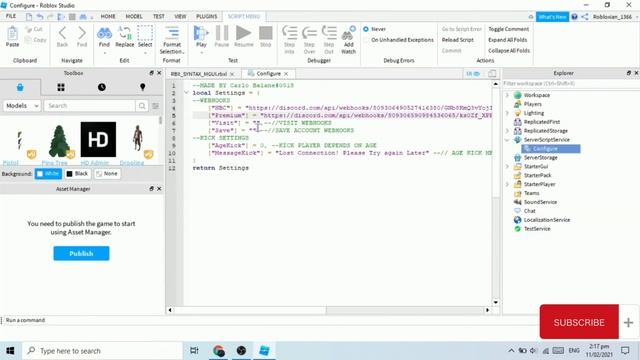The height and width of the screenshot is (360, 640).
Task: Expand the StarterGui tree node
Action: point(507,167)
